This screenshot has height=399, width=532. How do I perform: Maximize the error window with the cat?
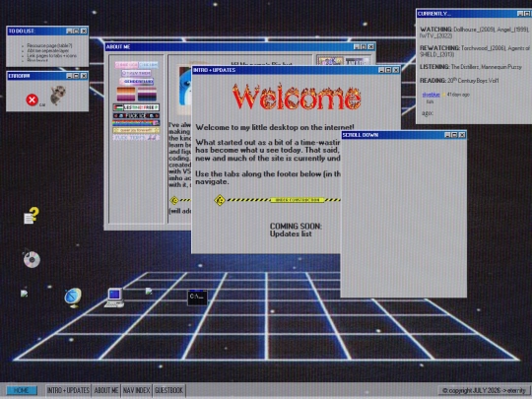pyautogui.click(x=76, y=76)
